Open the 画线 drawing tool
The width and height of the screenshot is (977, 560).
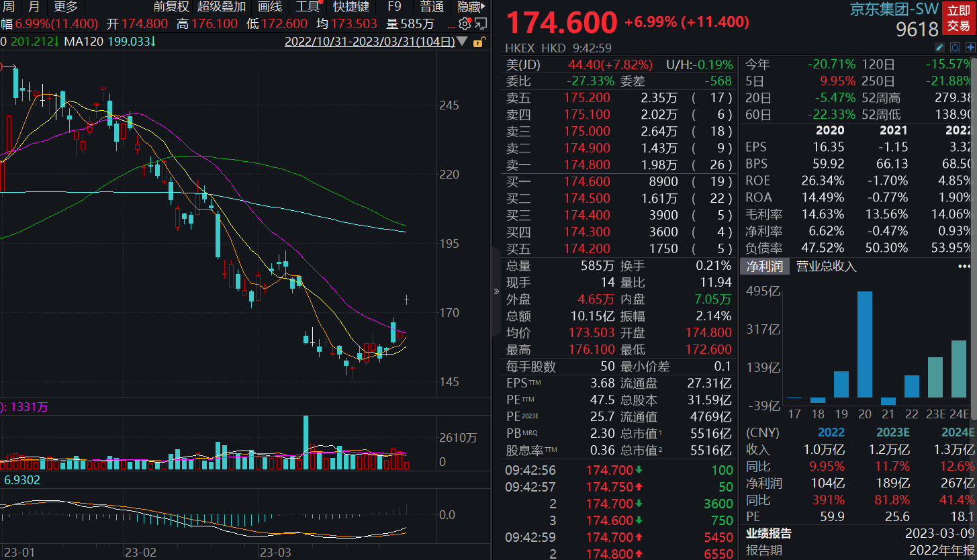269,8
